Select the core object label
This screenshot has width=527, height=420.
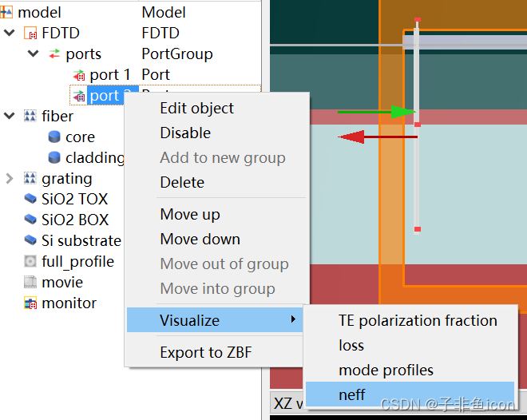pyautogui.click(x=80, y=137)
